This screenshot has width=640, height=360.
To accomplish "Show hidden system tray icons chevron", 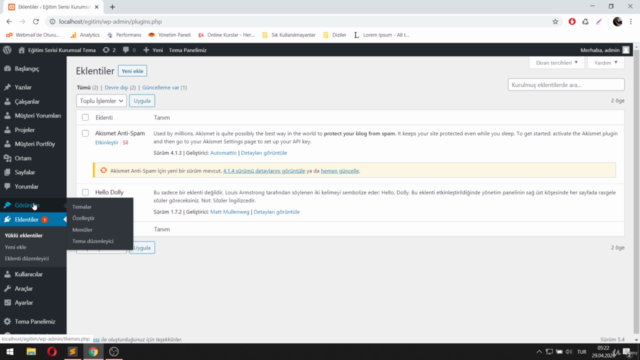I will [539, 352].
